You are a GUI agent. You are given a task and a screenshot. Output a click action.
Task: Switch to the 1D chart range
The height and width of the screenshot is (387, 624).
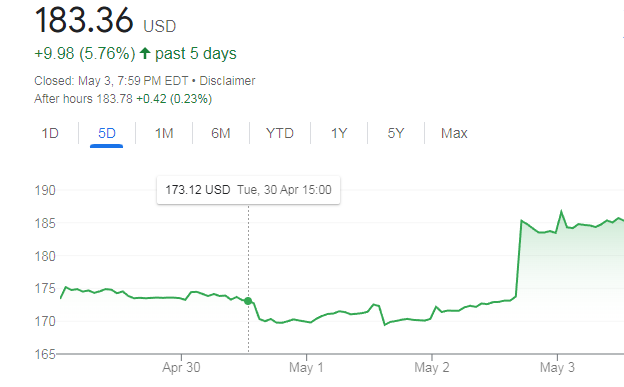point(50,133)
